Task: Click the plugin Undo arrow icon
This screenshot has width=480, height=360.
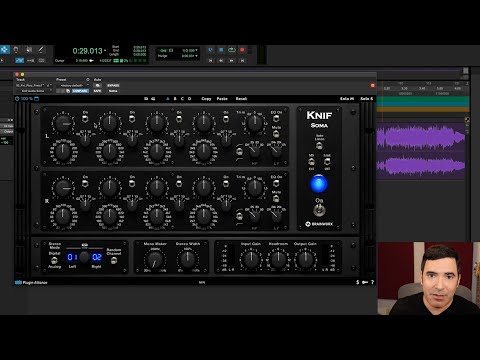Action: pos(146,99)
